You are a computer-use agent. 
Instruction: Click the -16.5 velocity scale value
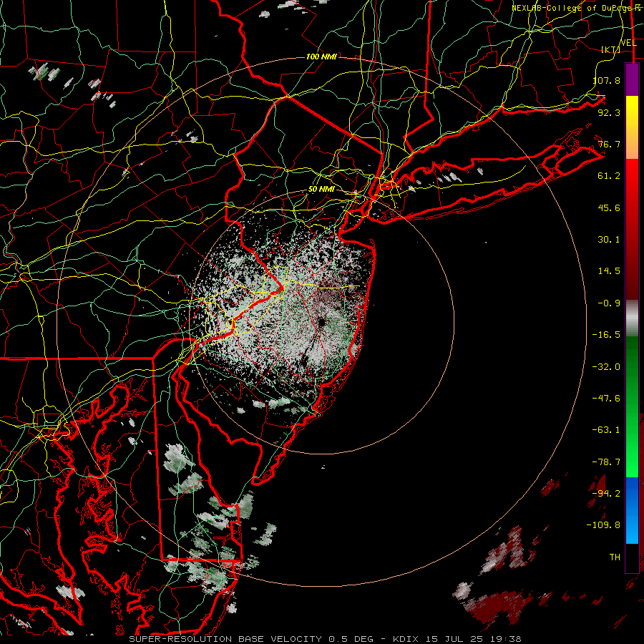tap(606, 335)
